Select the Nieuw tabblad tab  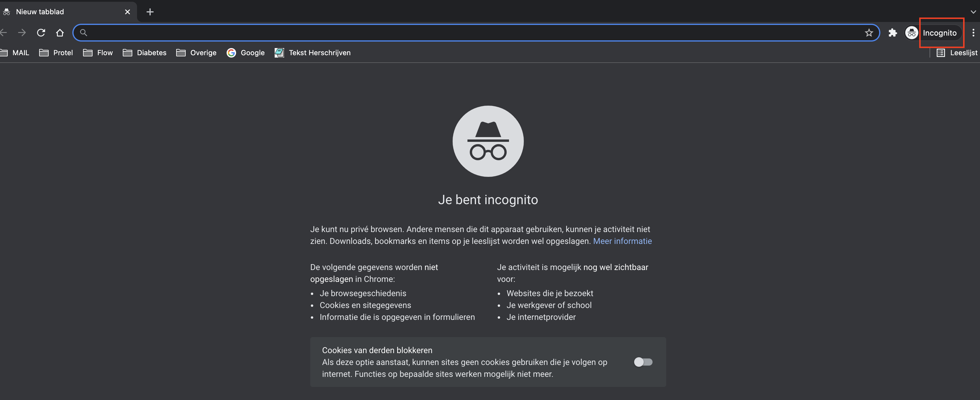(61, 12)
